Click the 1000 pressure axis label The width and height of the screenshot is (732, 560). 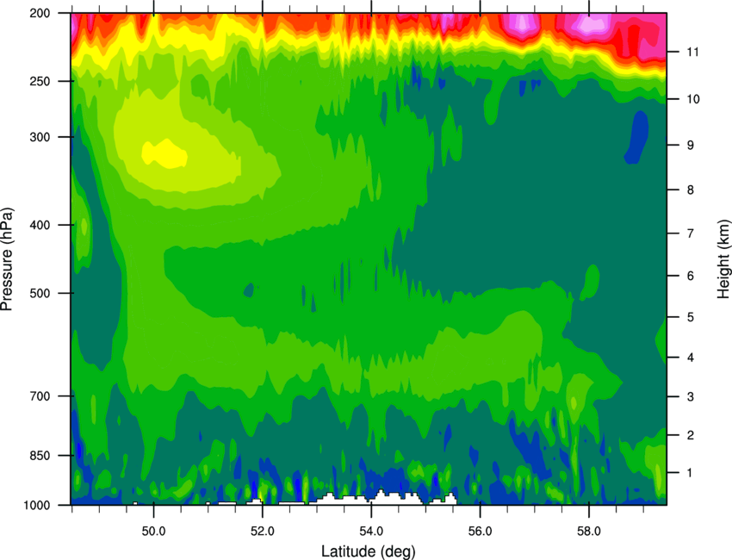coord(36,506)
